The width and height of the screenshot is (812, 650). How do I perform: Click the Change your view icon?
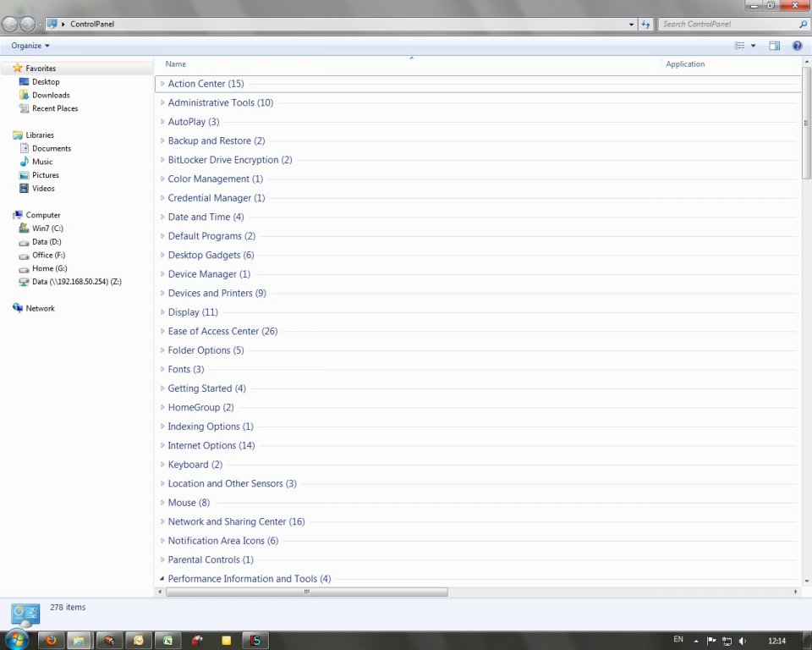pos(739,46)
